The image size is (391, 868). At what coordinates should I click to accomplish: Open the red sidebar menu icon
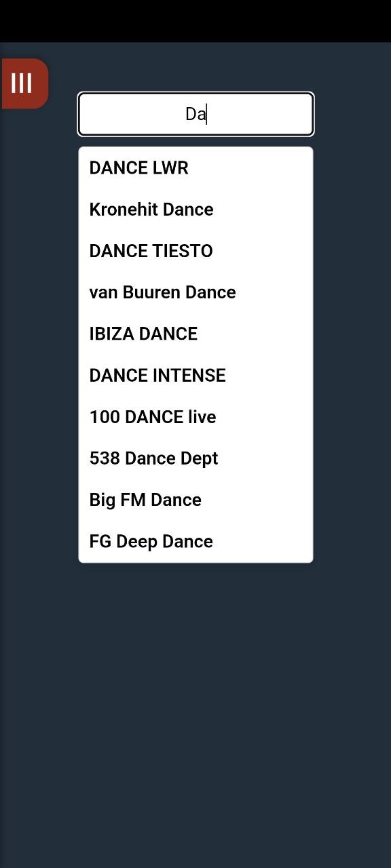tap(24, 83)
